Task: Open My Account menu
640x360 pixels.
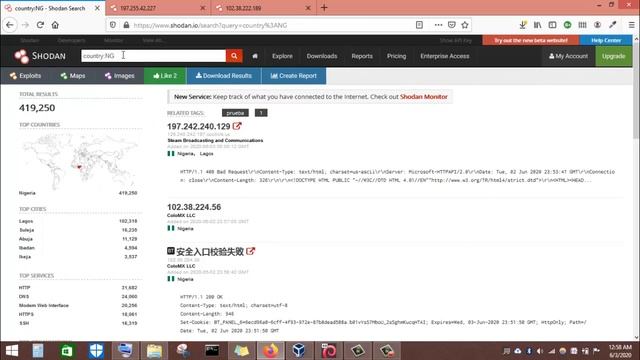Action: pos(569,56)
